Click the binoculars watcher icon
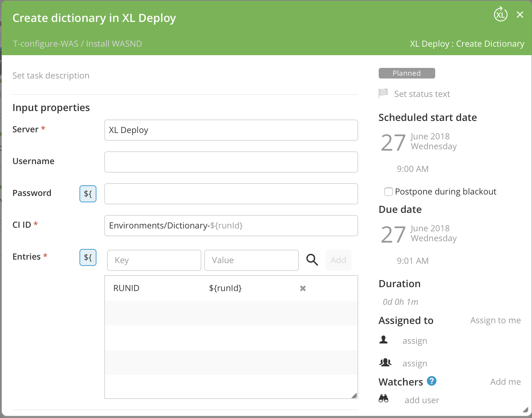 [384, 399]
